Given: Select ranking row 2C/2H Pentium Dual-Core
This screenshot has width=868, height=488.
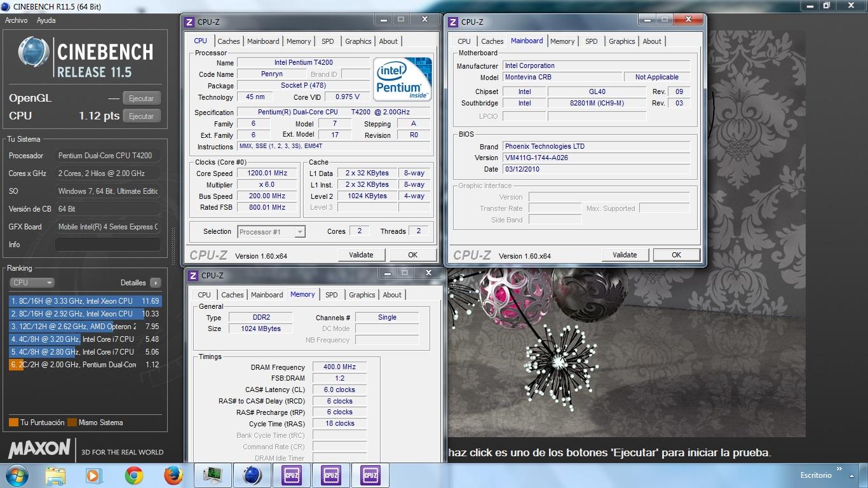Looking at the screenshot, I should (x=85, y=365).
